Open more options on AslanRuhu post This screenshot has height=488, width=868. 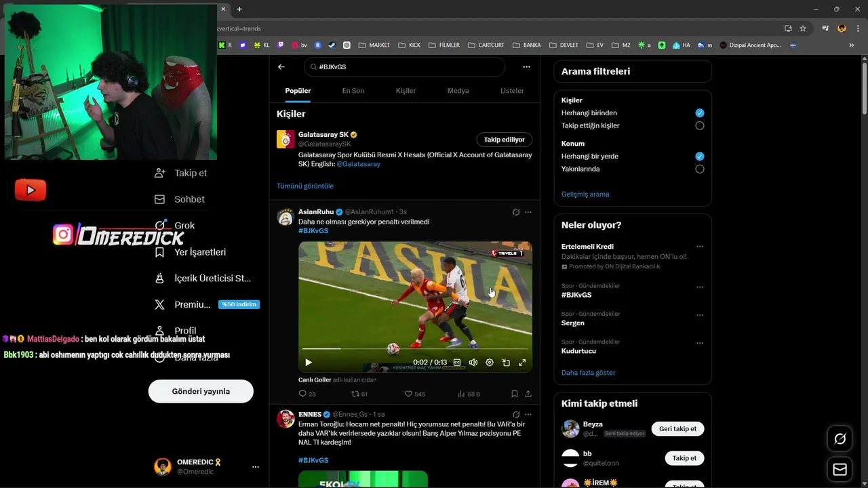coord(528,212)
